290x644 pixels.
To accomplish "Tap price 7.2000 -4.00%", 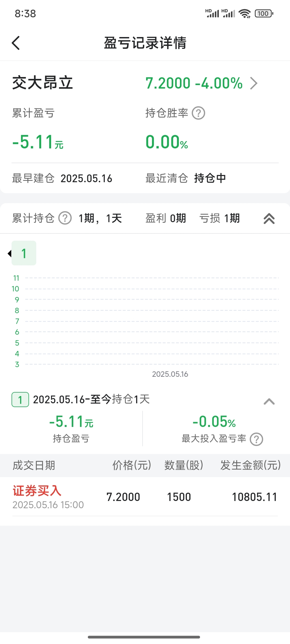I will click(194, 83).
